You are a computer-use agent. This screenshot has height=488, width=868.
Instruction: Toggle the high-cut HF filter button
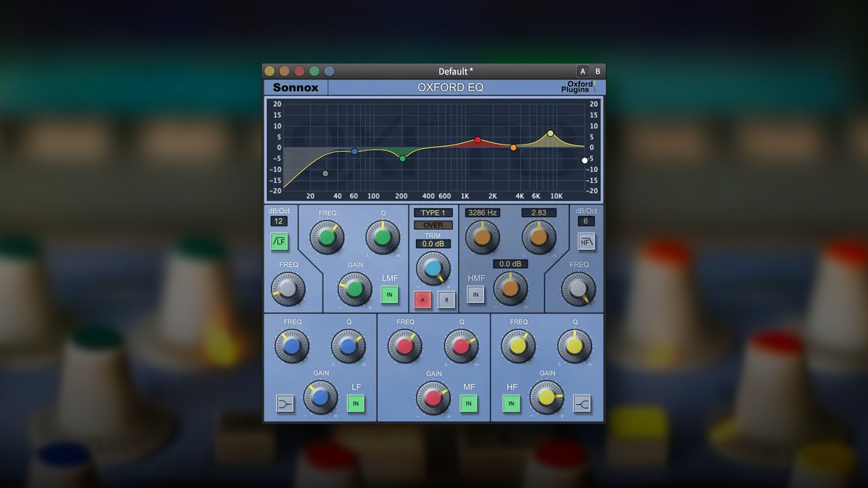click(586, 241)
